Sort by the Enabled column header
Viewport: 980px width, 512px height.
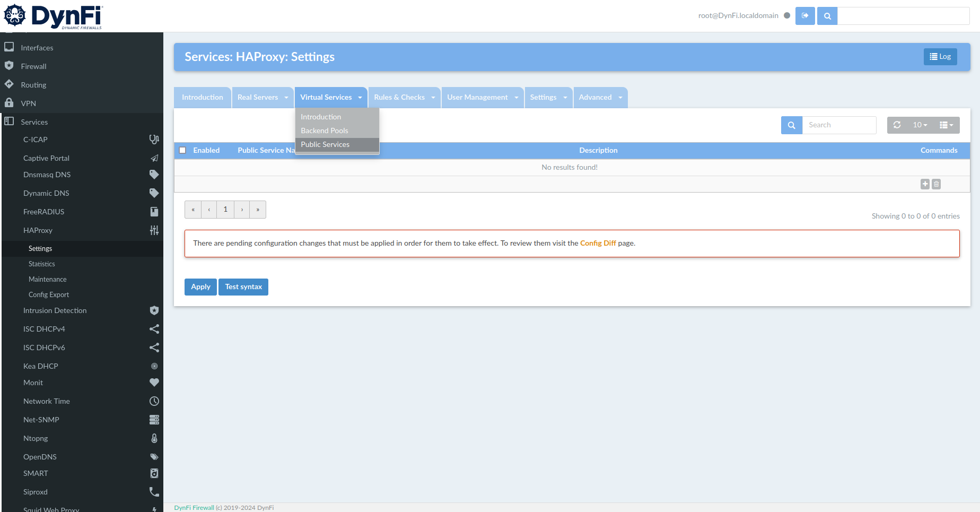tap(206, 151)
